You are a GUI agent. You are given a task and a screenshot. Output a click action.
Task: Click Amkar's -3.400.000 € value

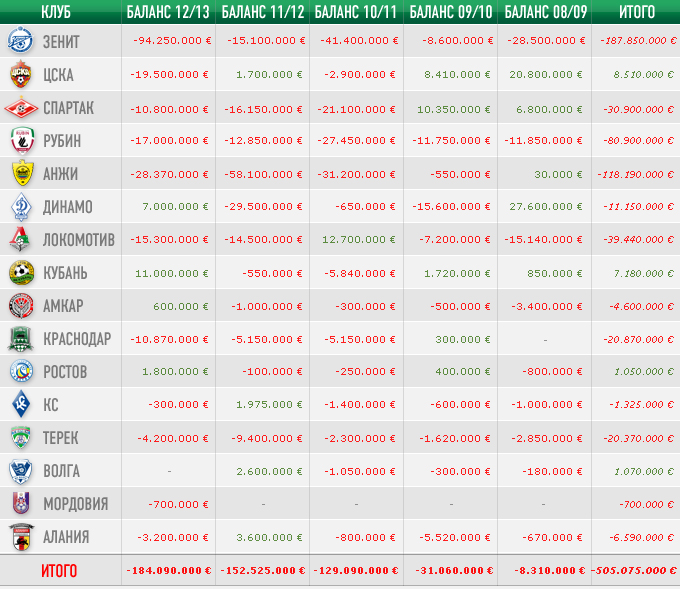point(546,306)
